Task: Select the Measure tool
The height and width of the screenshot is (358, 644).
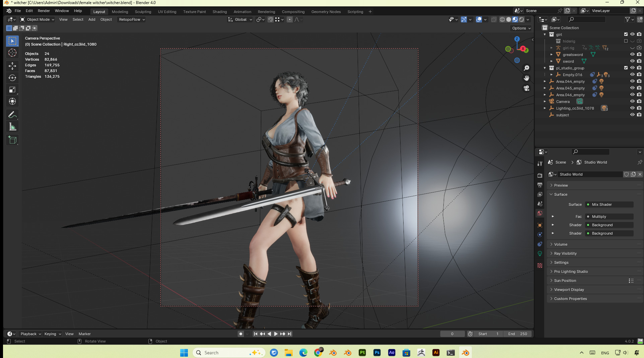Action: tap(12, 127)
